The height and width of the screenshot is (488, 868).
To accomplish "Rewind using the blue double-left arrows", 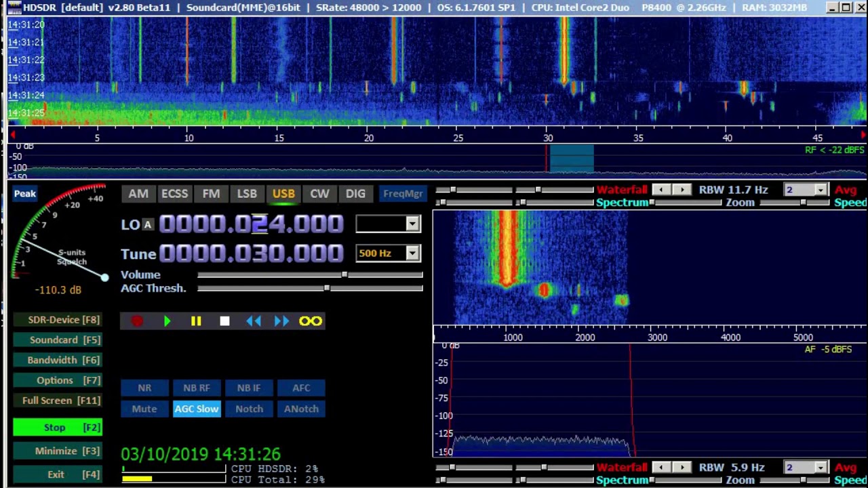I will tap(254, 321).
